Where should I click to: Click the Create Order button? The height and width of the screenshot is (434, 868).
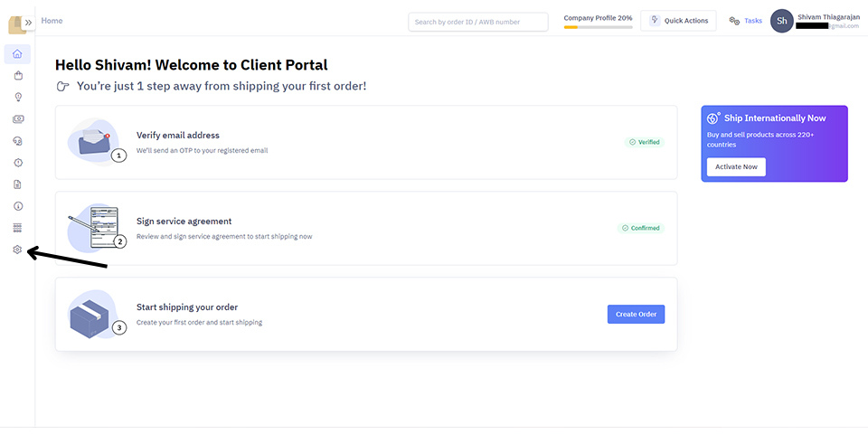636,314
